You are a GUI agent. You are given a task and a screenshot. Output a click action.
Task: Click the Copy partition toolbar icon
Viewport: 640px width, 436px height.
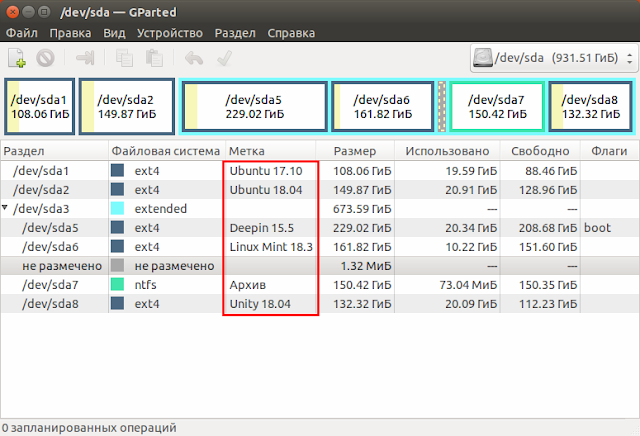click(124, 58)
